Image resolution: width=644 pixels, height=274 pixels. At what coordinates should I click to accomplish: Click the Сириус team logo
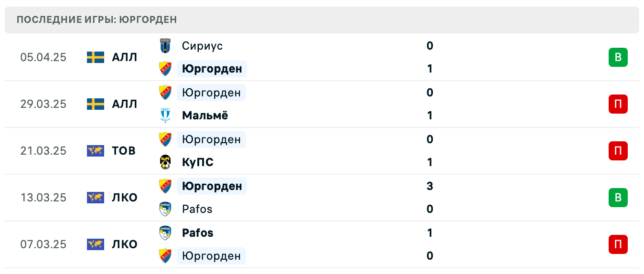(165, 46)
